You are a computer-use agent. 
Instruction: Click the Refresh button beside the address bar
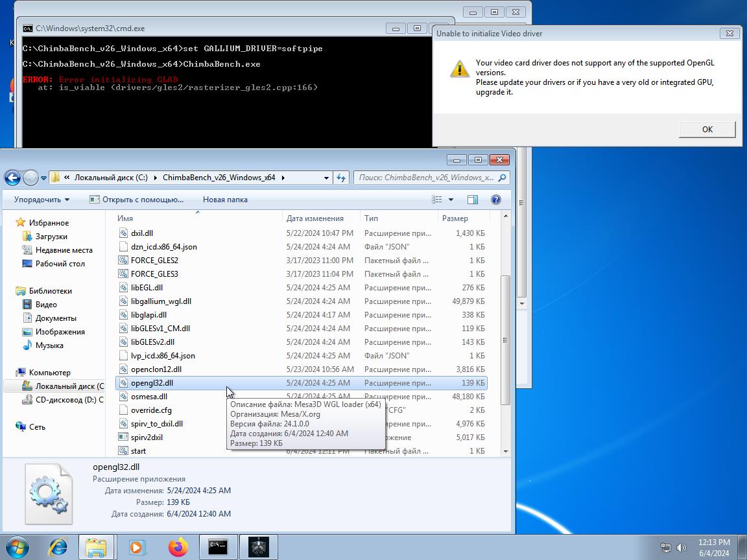tap(340, 178)
